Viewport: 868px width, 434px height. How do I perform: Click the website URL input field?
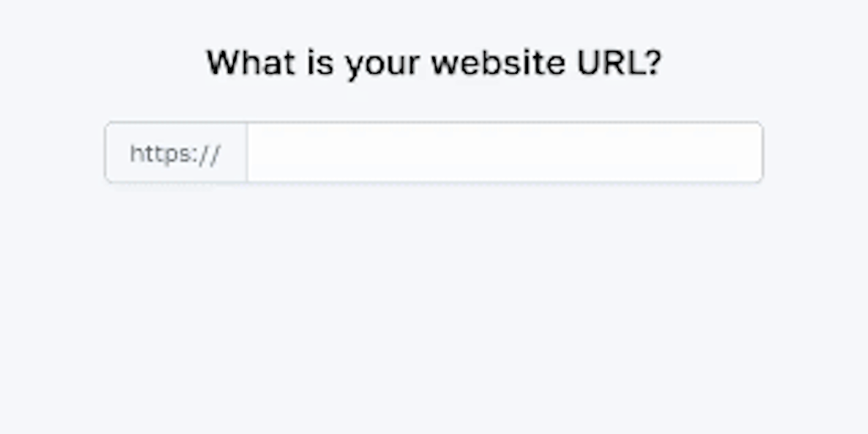[504, 153]
